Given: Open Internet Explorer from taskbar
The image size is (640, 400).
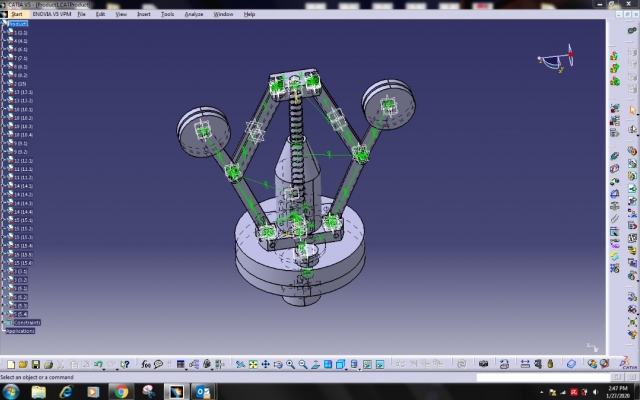Looking at the screenshot, I should point(66,392).
